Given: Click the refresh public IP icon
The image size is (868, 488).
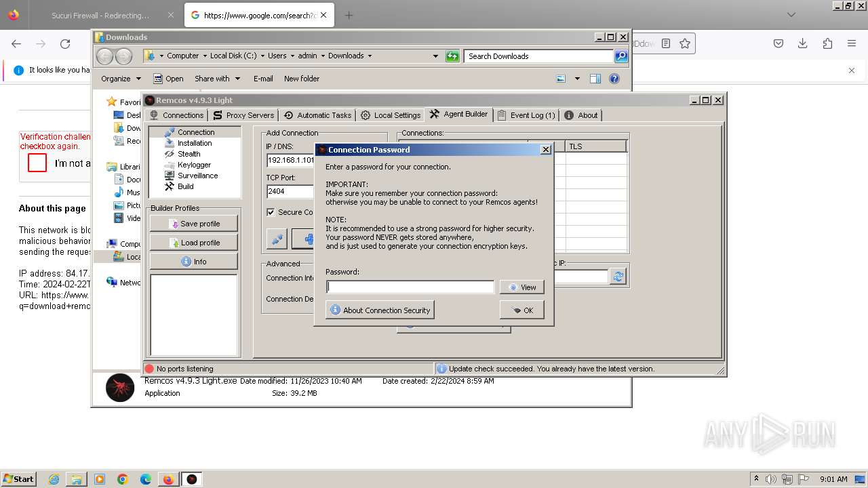Looking at the screenshot, I should tap(618, 277).
